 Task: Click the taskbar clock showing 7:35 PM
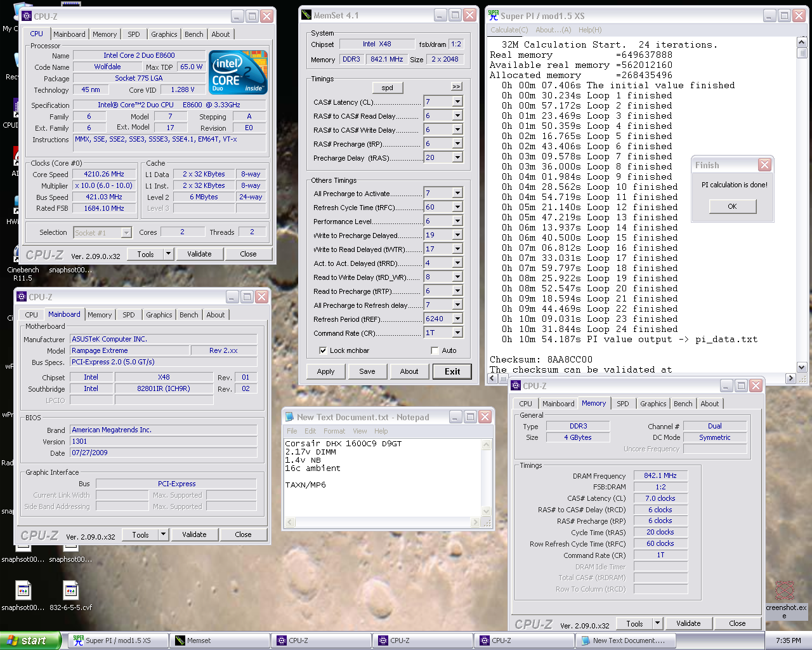[x=788, y=640]
